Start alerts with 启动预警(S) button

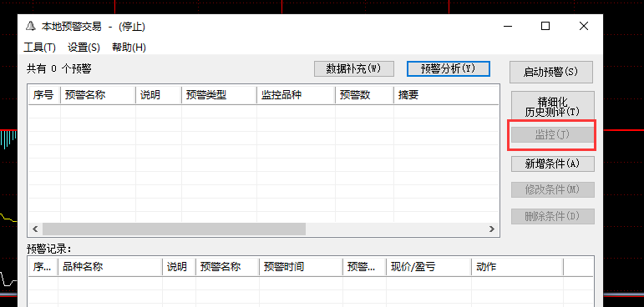tap(551, 73)
